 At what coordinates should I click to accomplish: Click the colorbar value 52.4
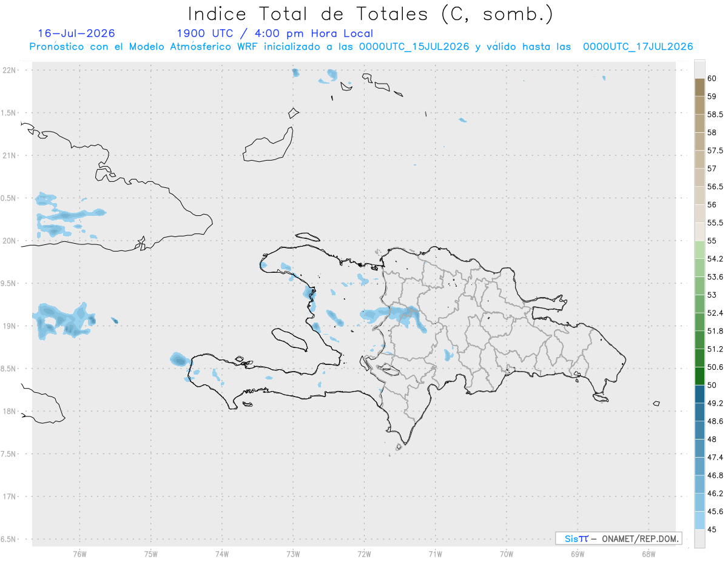coord(715,313)
